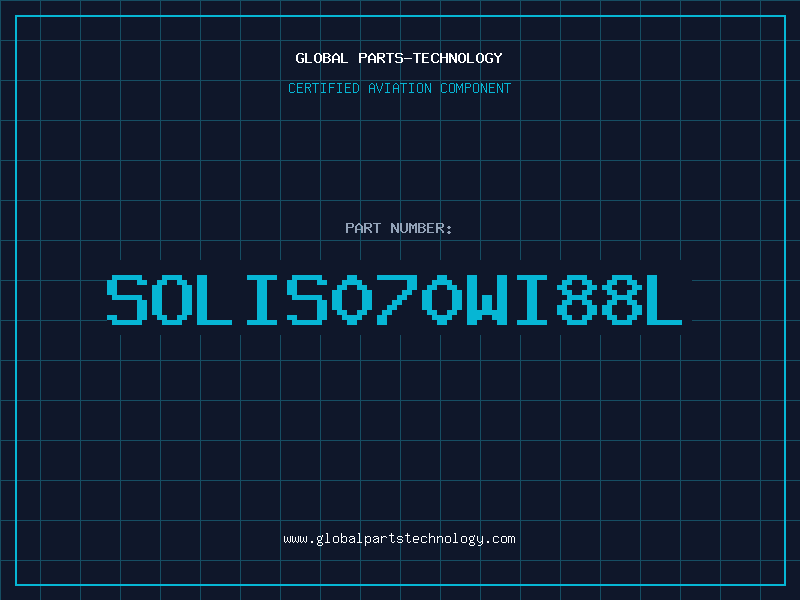800x600 pixels.
Task: Open the www.globalpartstechnology.com link
Action: (x=399, y=539)
